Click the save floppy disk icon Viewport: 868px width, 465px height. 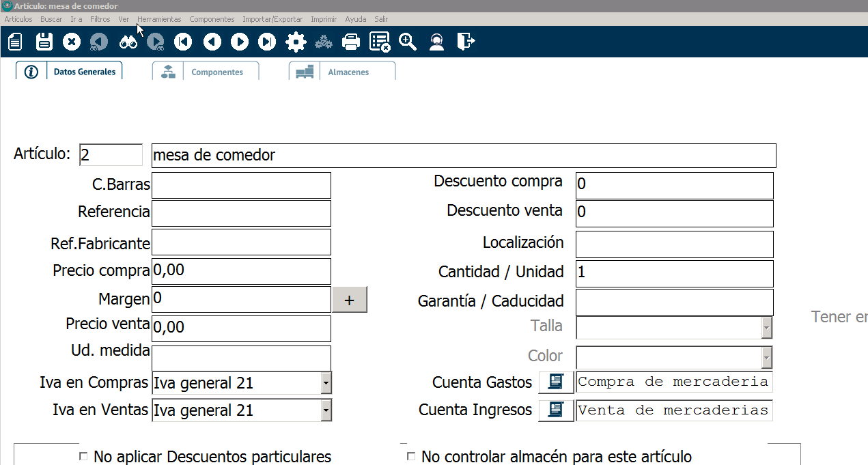click(x=44, y=42)
